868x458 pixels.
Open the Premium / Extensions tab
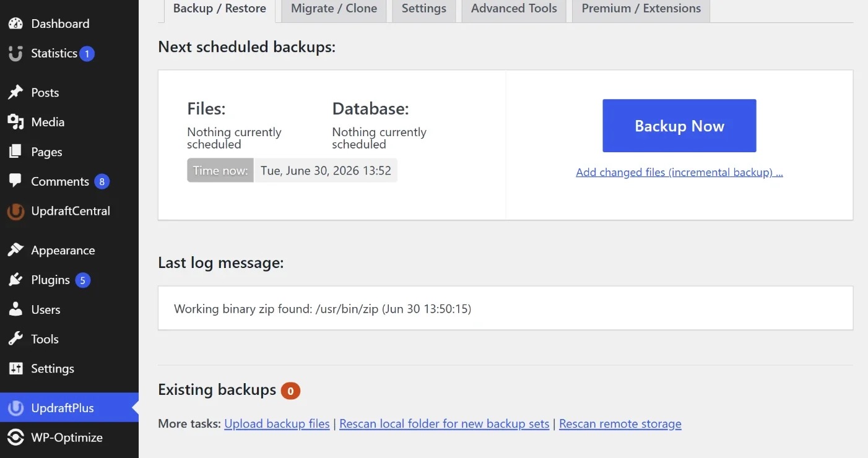point(641,9)
